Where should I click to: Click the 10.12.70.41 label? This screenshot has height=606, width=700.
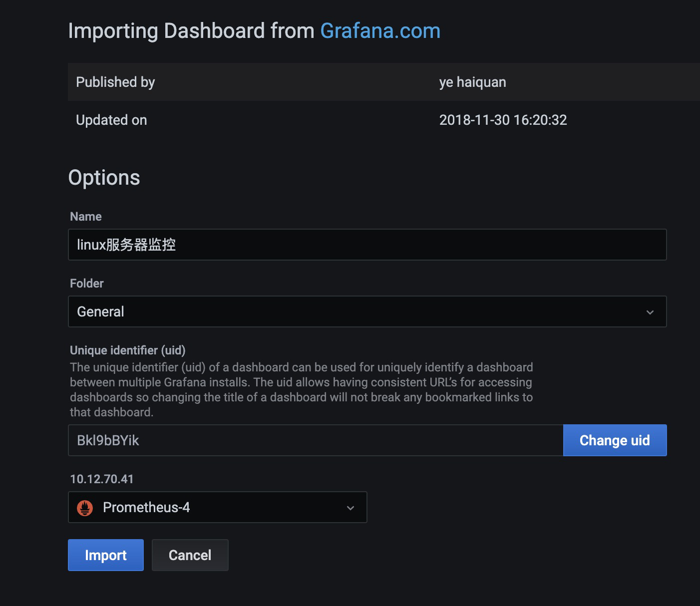click(x=102, y=479)
